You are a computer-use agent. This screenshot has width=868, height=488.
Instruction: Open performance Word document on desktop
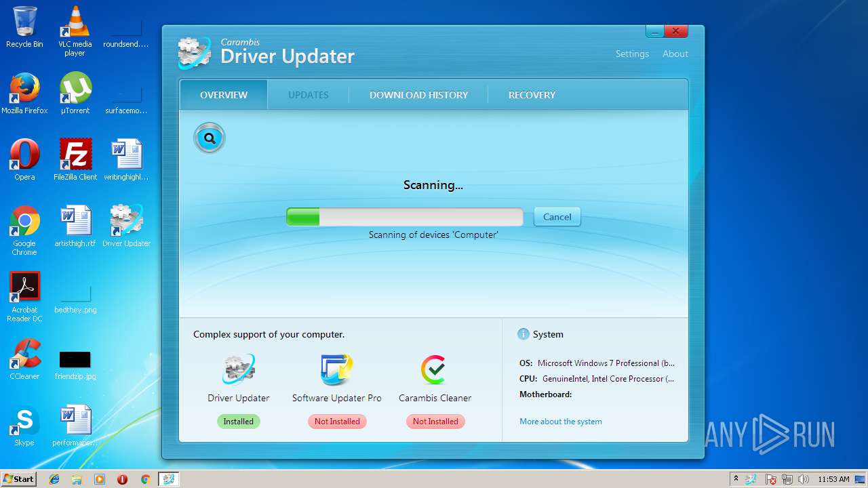point(75,426)
